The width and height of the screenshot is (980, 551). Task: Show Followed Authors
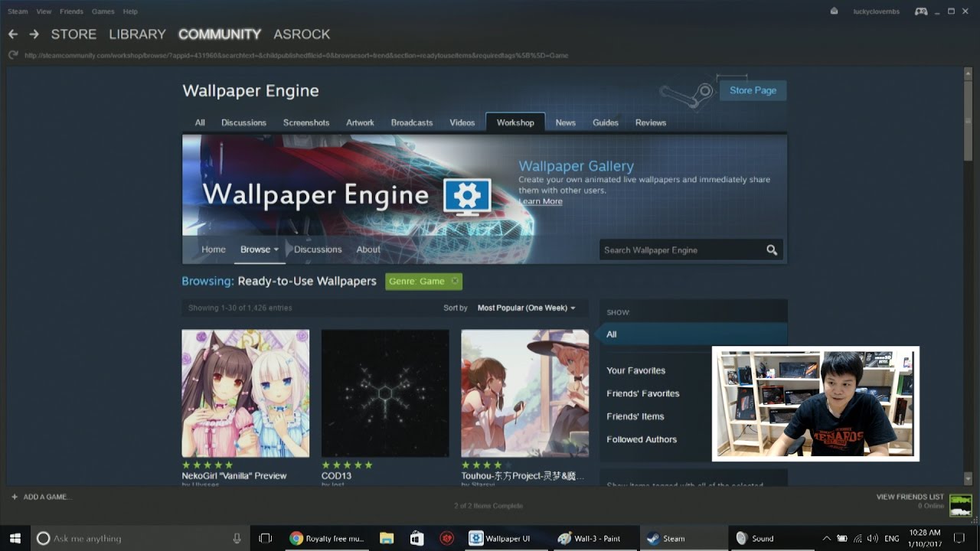coord(642,439)
